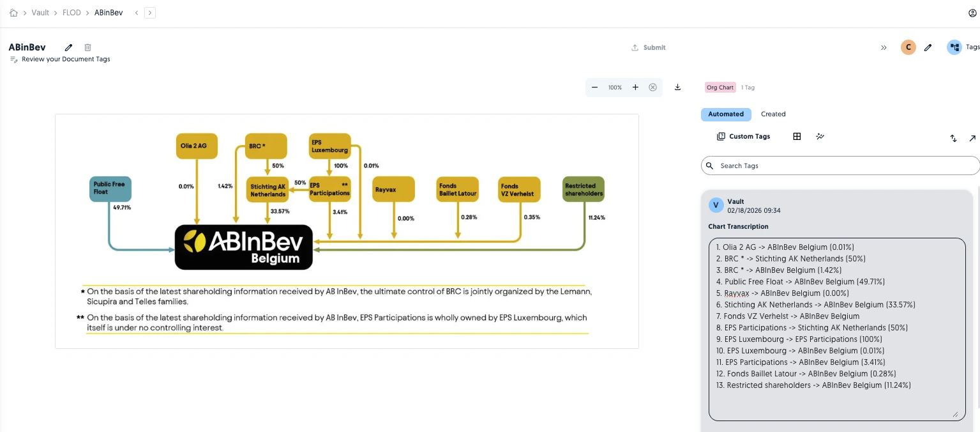Click the Tags label next to hierarchy icon
Screen dimensions: 980x432
click(972, 47)
